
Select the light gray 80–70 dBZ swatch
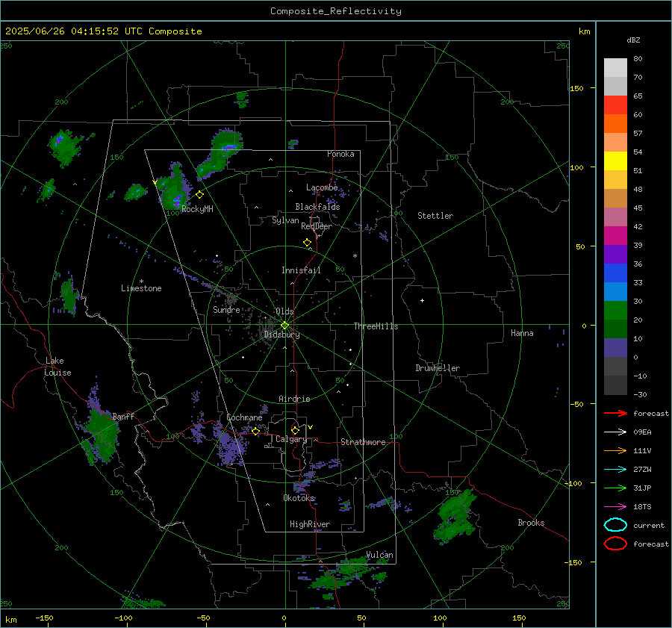pyautogui.click(x=615, y=68)
